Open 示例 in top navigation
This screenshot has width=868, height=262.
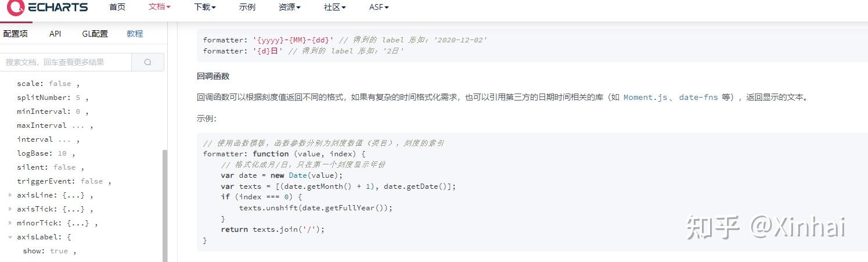pyautogui.click(x=247, y=7)
